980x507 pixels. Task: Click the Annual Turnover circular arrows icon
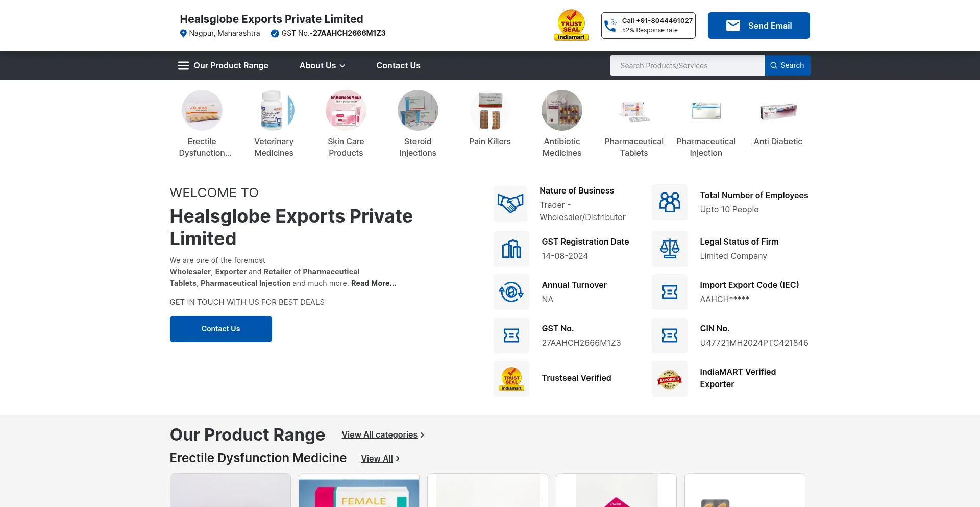pyautogui.click(x=511, y=292)
